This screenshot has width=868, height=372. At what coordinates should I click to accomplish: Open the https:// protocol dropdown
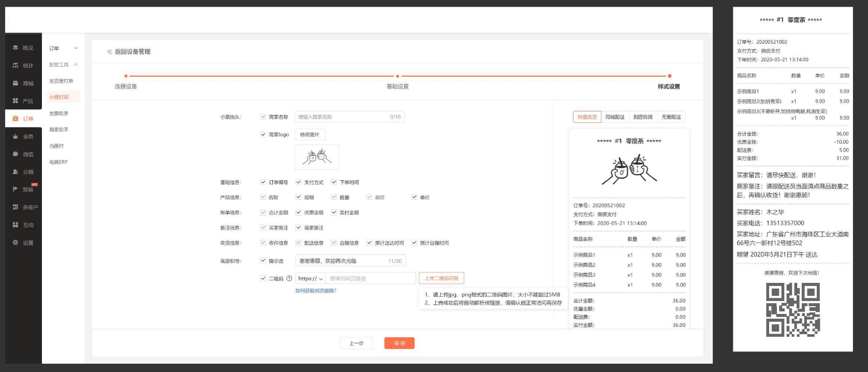pyautogui.click(x=311, y=278)
